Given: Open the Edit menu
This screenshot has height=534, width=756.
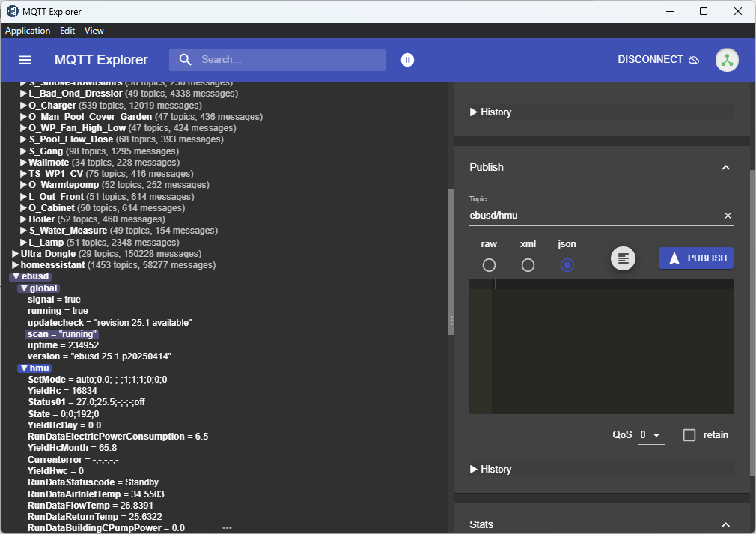Looking at the screenshot, I should click(x=67, y=31).
